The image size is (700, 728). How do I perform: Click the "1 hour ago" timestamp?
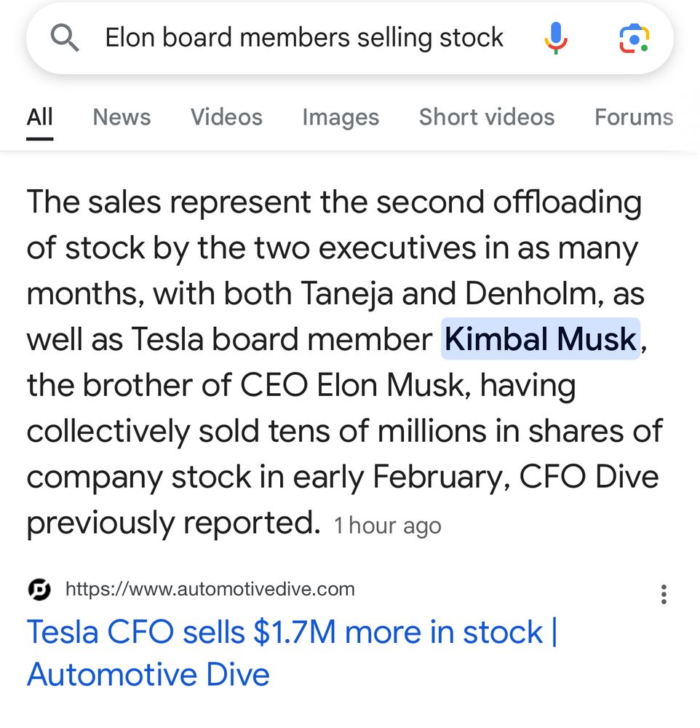pos(387,526)
